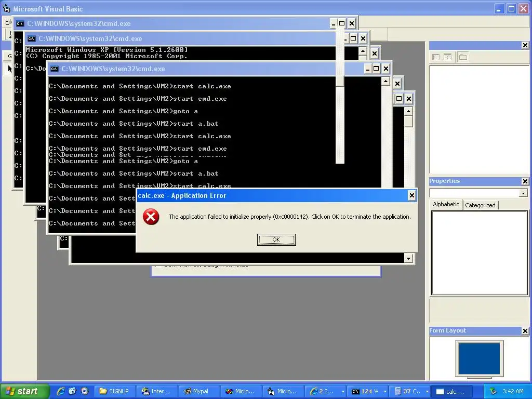Screen dimensions: 532x399
Task: Expand the 37 Calculator taskbar group arrow
Action: (x=427, y=391)
